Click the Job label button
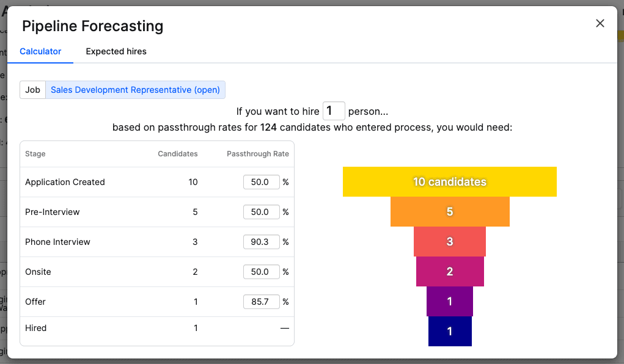The image size is (624, 364). click(x=32, y=90)
